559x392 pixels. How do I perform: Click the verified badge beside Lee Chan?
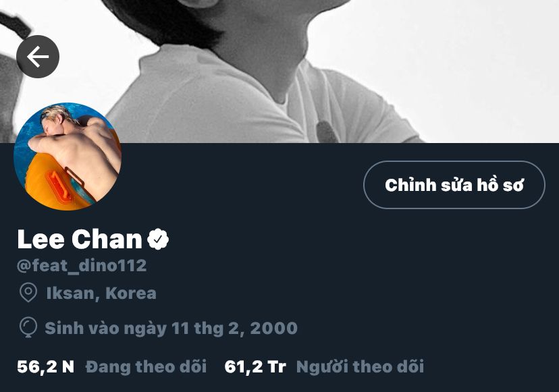point(158,239)
